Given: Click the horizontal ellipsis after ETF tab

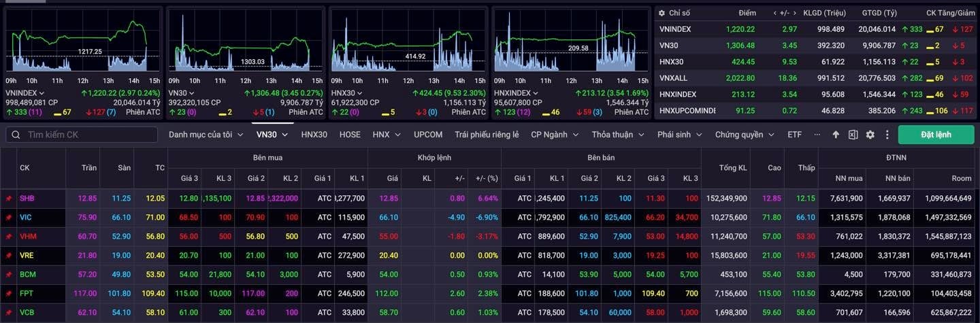Looking at the screenshot, I should [x=817, y=135].
